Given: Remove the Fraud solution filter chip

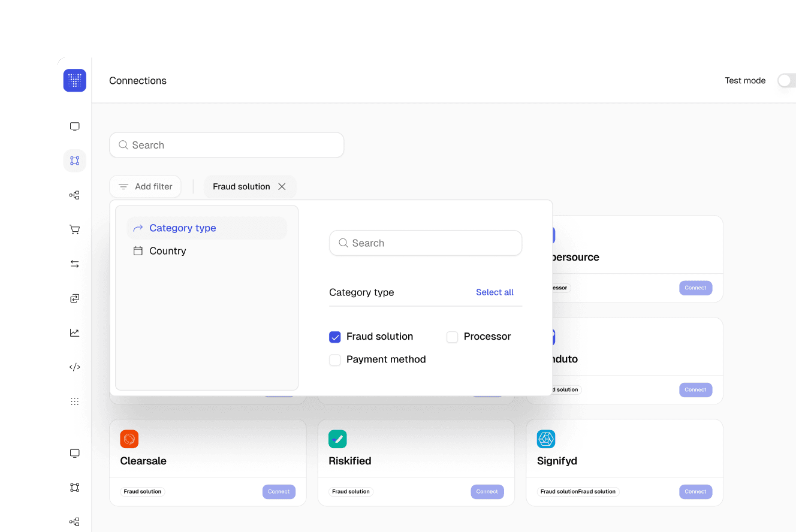Looking at the screenshot, I should coord(282,187).
